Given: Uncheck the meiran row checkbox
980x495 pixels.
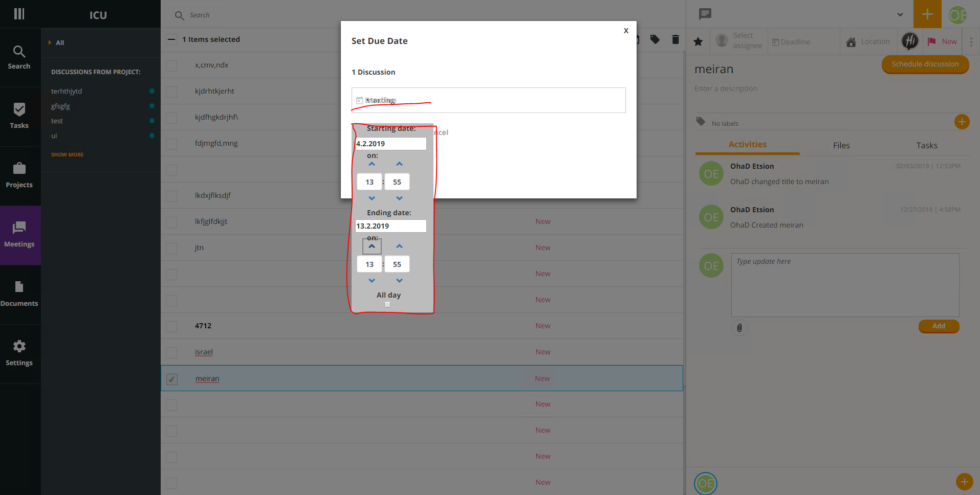Looking at the screenshot, I should click(172, 379).
